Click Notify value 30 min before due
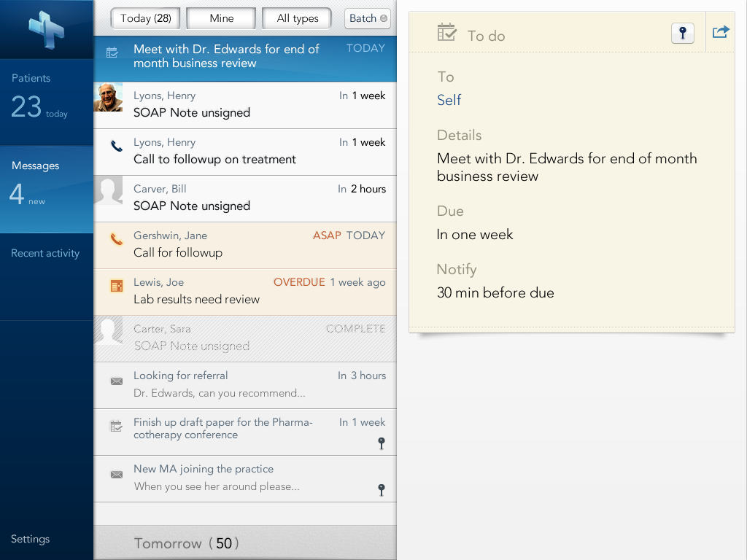Viewport: 747px width, 560px height. [495, 292]
